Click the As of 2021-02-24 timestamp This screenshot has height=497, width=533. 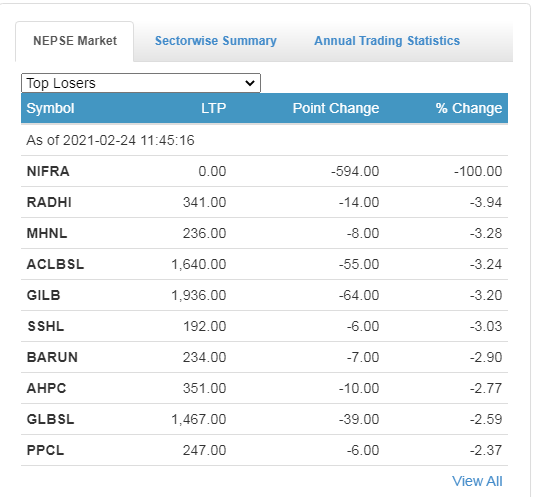110,140
